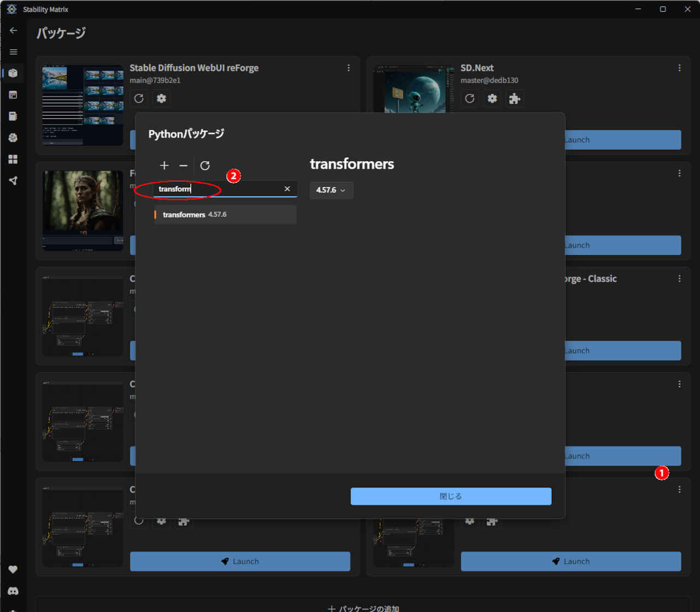Screen dimensions: 700x612
Task: Click the SD.Next preview thumbnail
Action: pos(414,89)
